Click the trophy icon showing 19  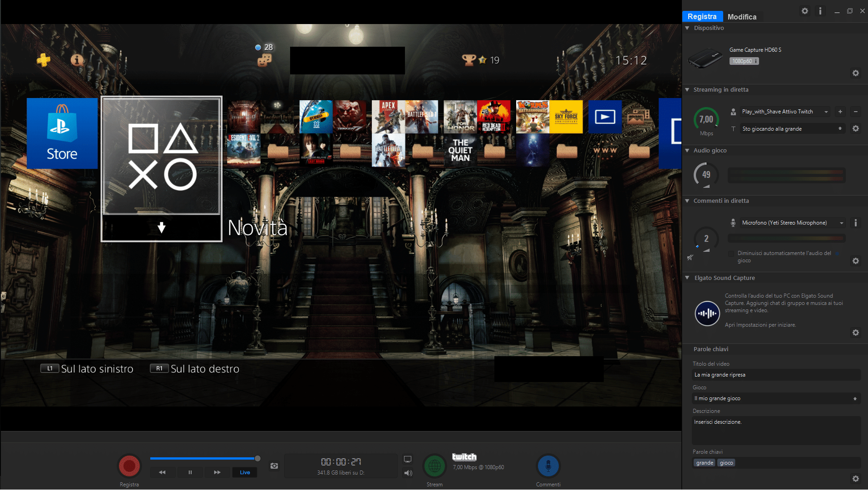tap(469, 60)
